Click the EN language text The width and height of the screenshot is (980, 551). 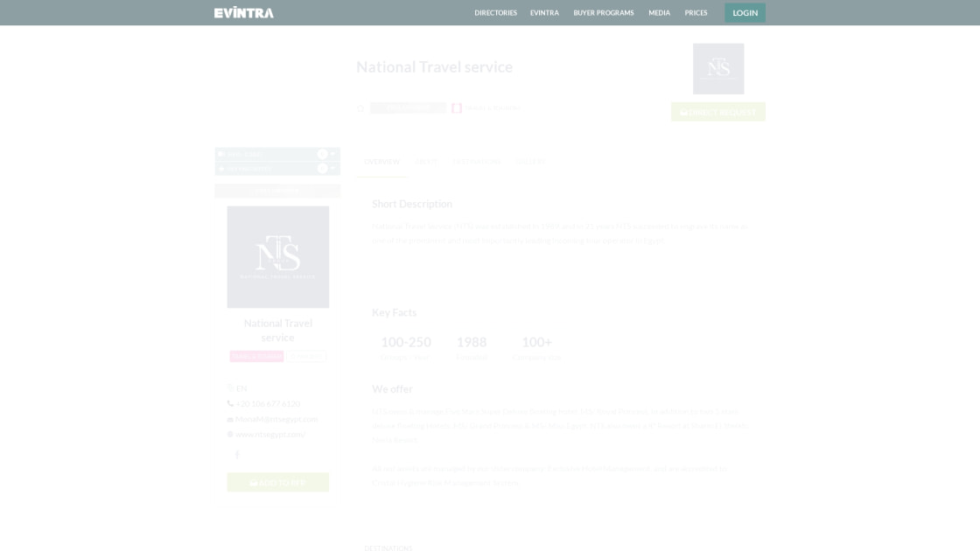(241, 388)
